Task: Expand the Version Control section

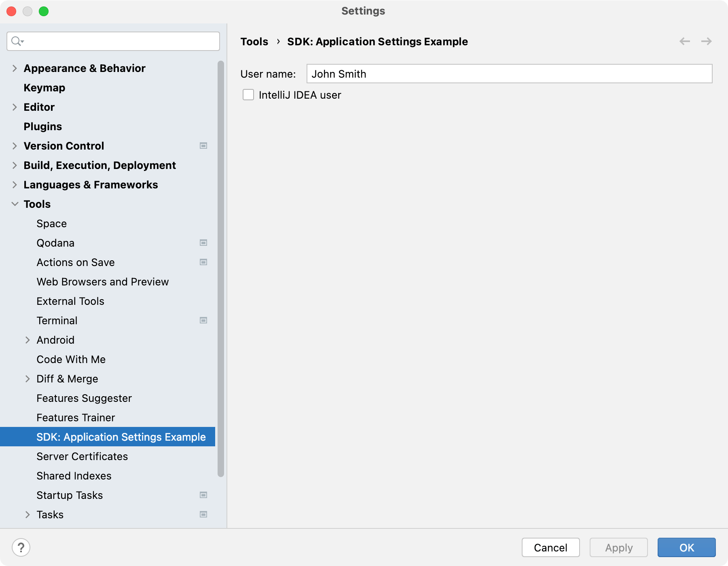Action: click(15, 146)
